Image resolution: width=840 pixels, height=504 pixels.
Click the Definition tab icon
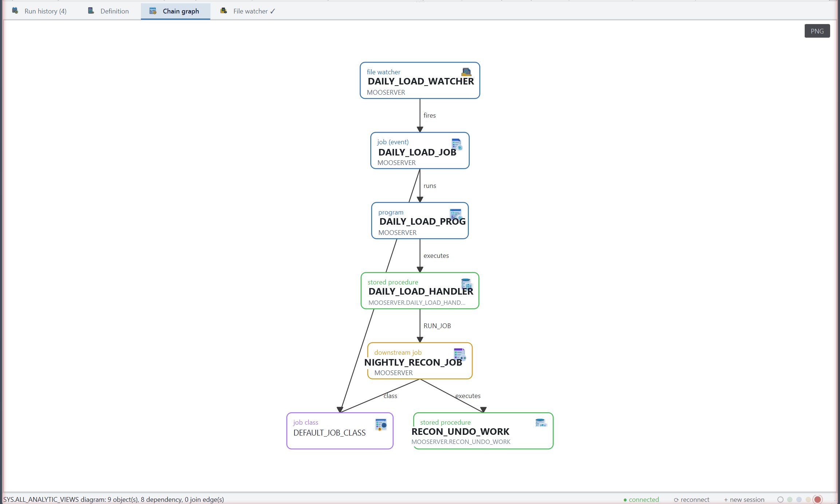point(91,11)
